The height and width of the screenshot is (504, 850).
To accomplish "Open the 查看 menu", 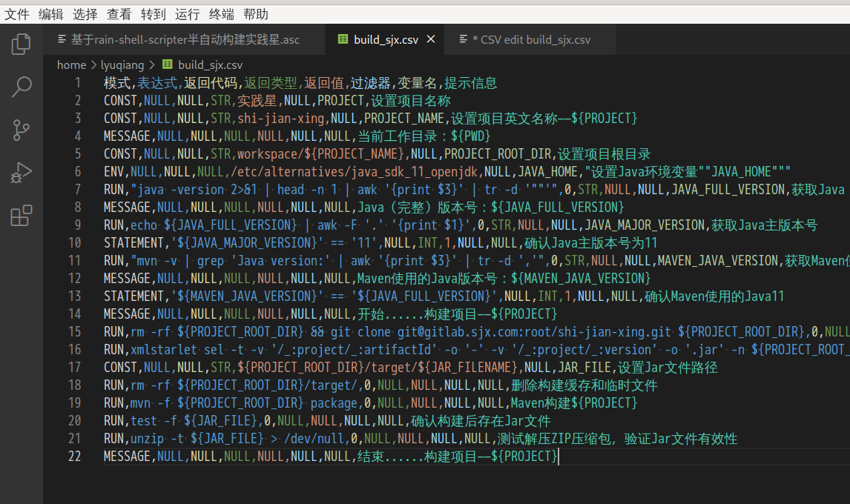I will coord(119,14).
